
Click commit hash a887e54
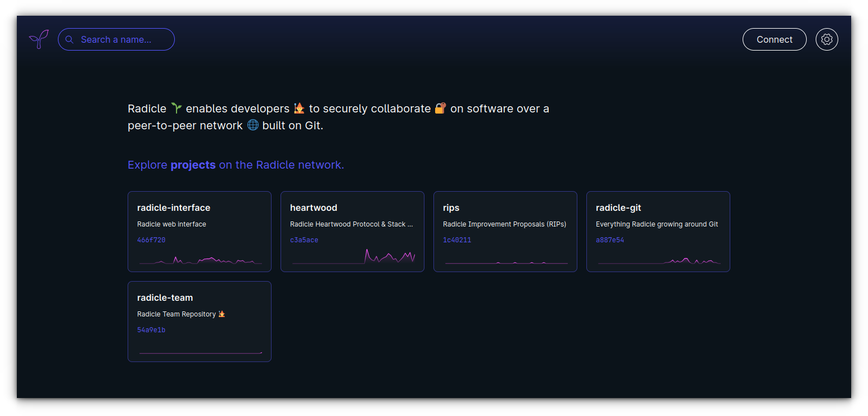[610, 240]
